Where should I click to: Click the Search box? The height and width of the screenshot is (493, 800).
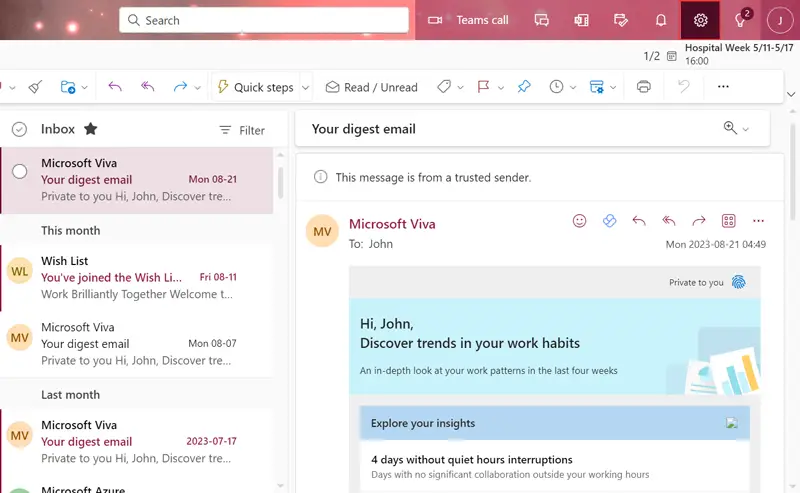(264, 20)
